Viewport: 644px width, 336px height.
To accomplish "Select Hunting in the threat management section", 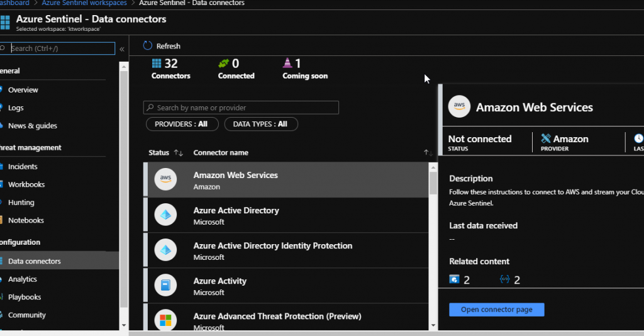I will point(21,203).
